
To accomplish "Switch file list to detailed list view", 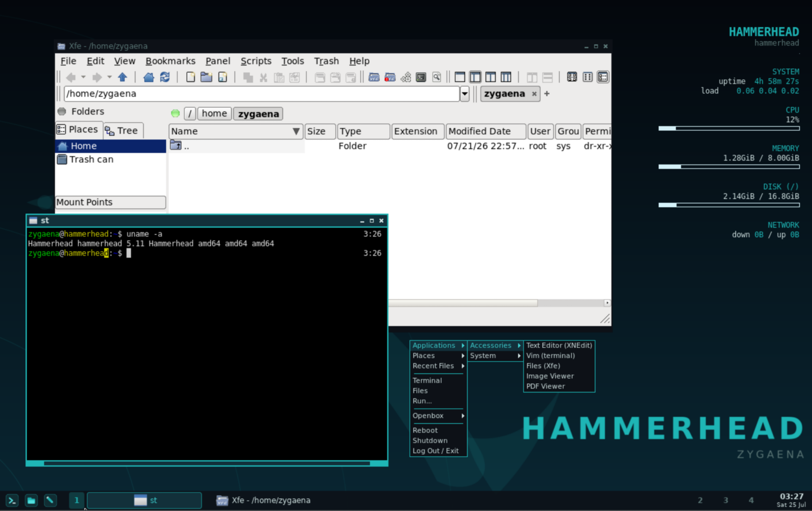I will coord(603,77).
